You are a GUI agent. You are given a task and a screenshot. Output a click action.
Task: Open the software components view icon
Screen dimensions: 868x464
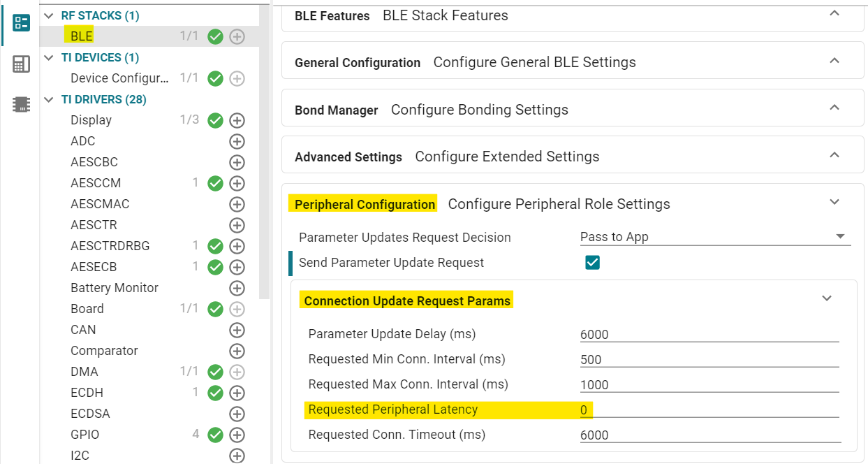(22, 22)
